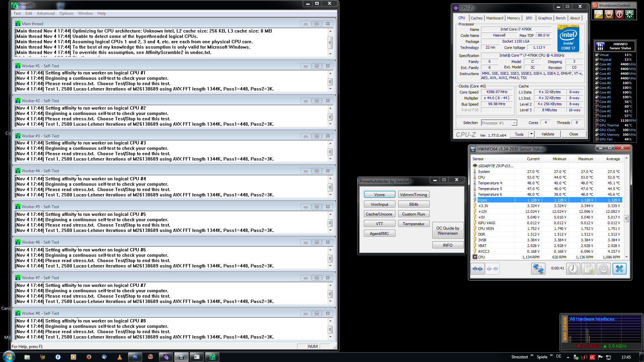Click orange power icon in ShutdownControl
Screen dimensions: 644x362
coord(609,14)
